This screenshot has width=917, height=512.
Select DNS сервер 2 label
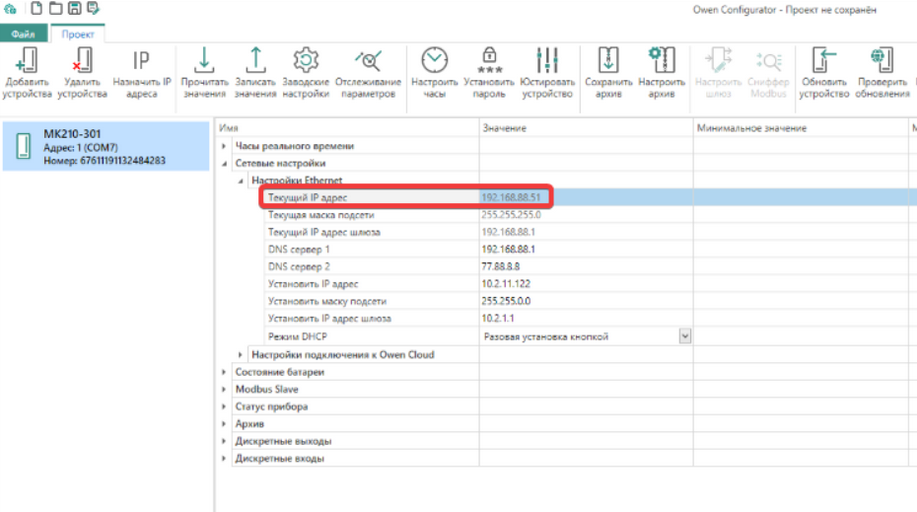pyautogui.click(x=299, y=266)
